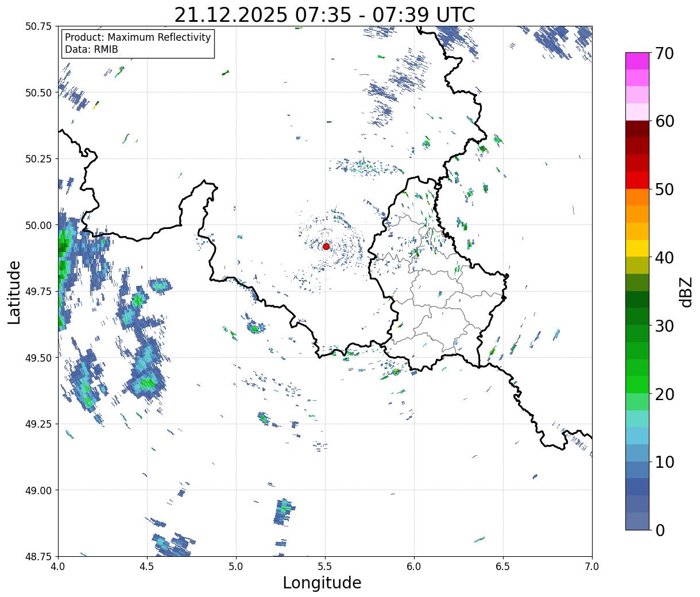Click the latitude tick label 50.75
Screen dimensions: 700x597
click(x=38, y=26)
